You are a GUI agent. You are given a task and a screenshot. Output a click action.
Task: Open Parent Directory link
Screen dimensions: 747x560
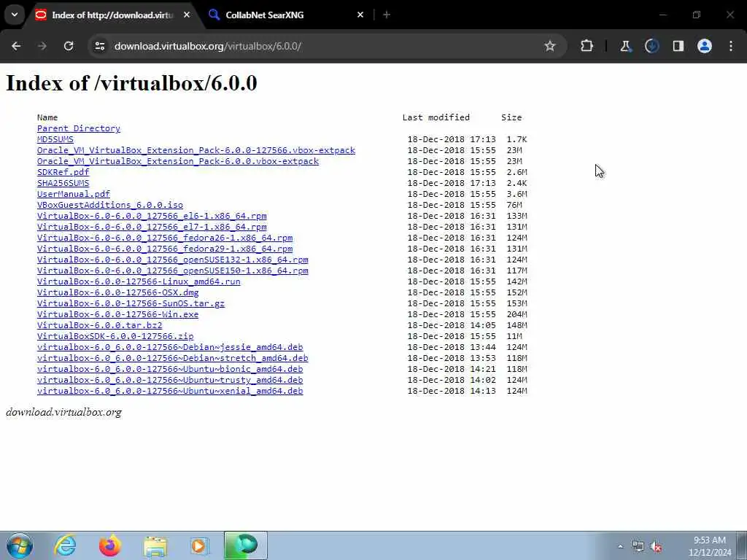(79, 128)
